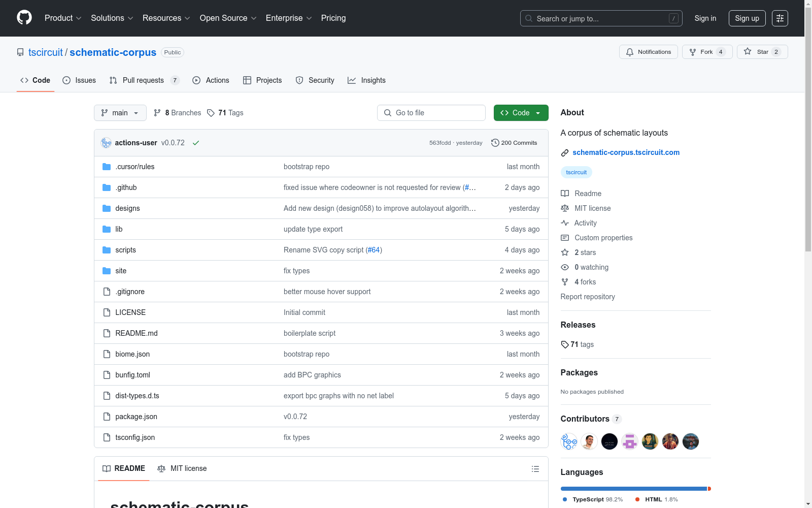Click the package.json file icon
The image size is (812, 508).
pyautogui.click(x=107, y=417)
